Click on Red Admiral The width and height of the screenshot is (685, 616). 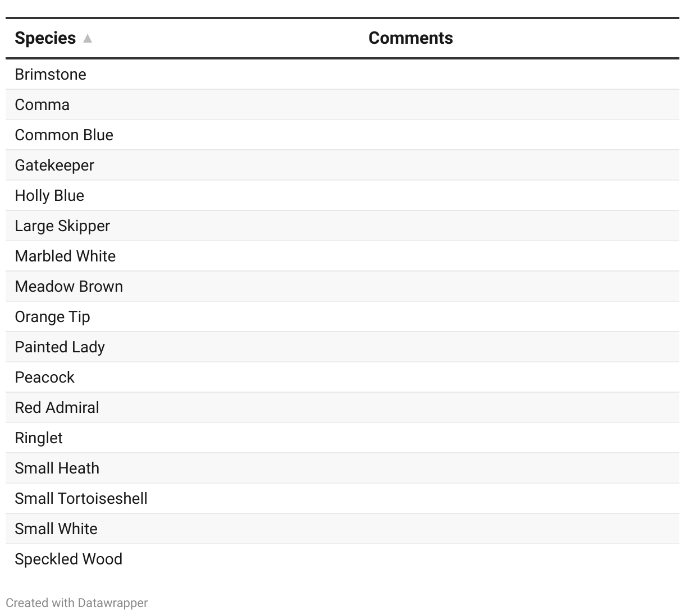57,408
